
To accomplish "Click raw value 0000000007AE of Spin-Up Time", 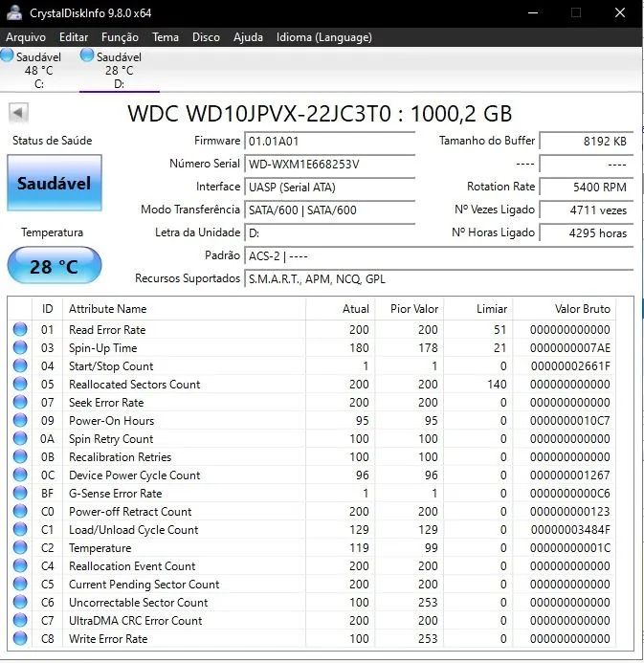I will (570, 348).
